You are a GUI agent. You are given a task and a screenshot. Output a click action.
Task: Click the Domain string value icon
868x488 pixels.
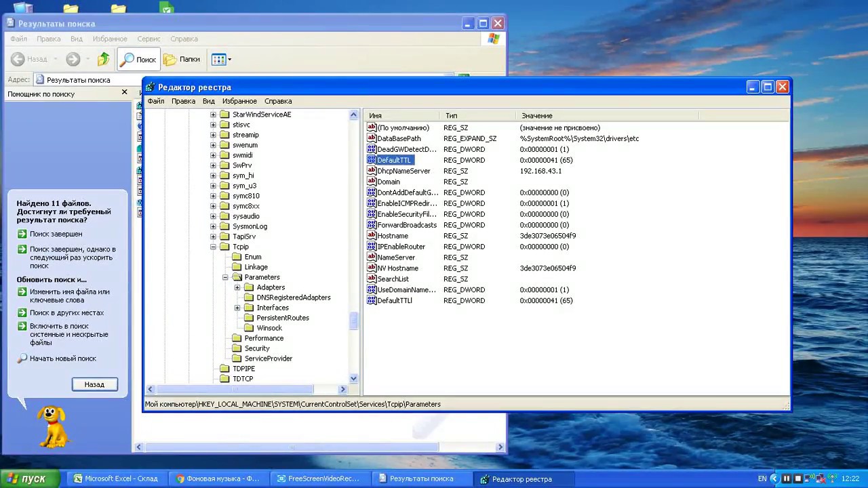tap(372, 182)
